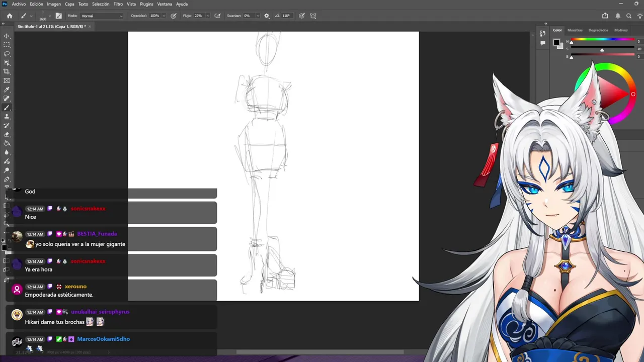Click the Suavizar 0% value field
The image size is (644, 362).
[x=249, y=16]
